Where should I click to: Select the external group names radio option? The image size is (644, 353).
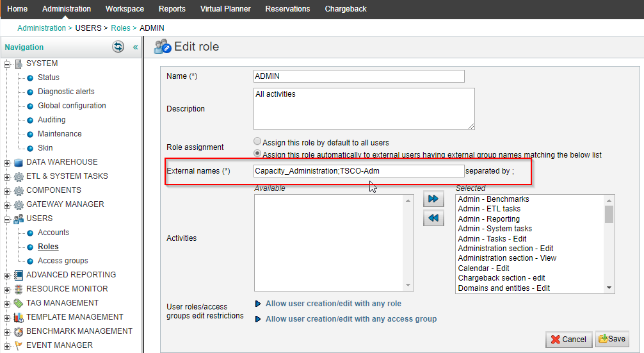coord(257,154)
